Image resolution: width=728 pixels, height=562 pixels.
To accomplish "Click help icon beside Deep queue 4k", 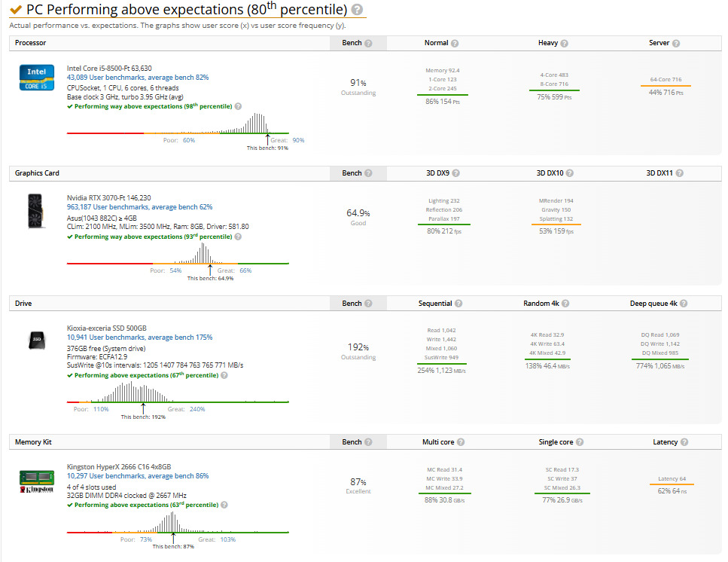I will click(x=684, y=304).
